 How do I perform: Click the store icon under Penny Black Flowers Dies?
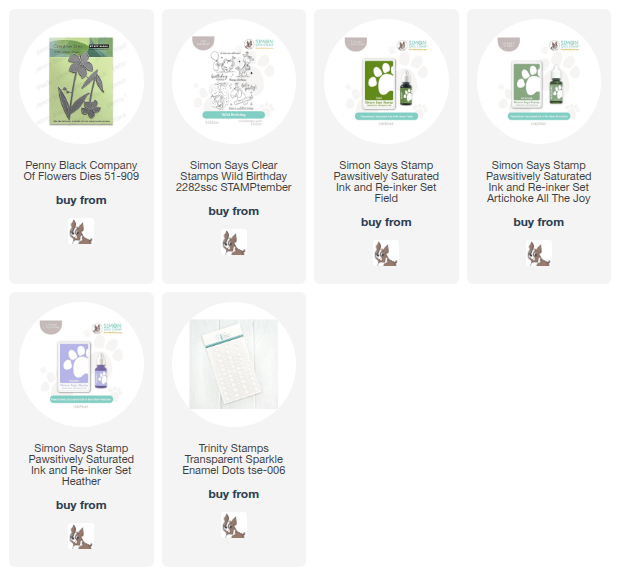81,231
